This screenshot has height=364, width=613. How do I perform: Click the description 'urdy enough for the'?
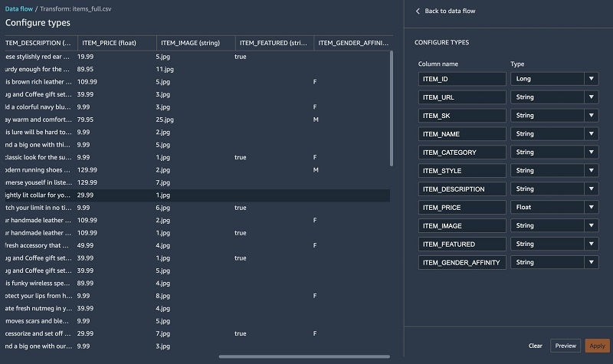(37, 69)
